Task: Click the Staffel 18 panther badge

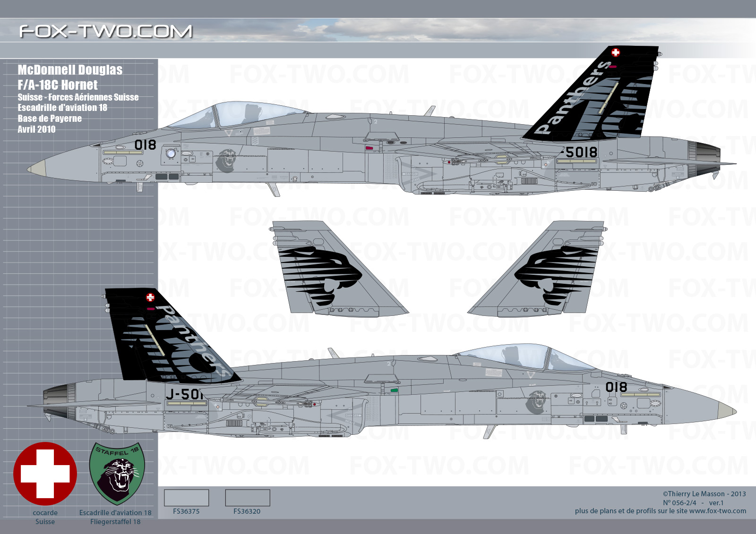Action: click(x=117, y=474)
